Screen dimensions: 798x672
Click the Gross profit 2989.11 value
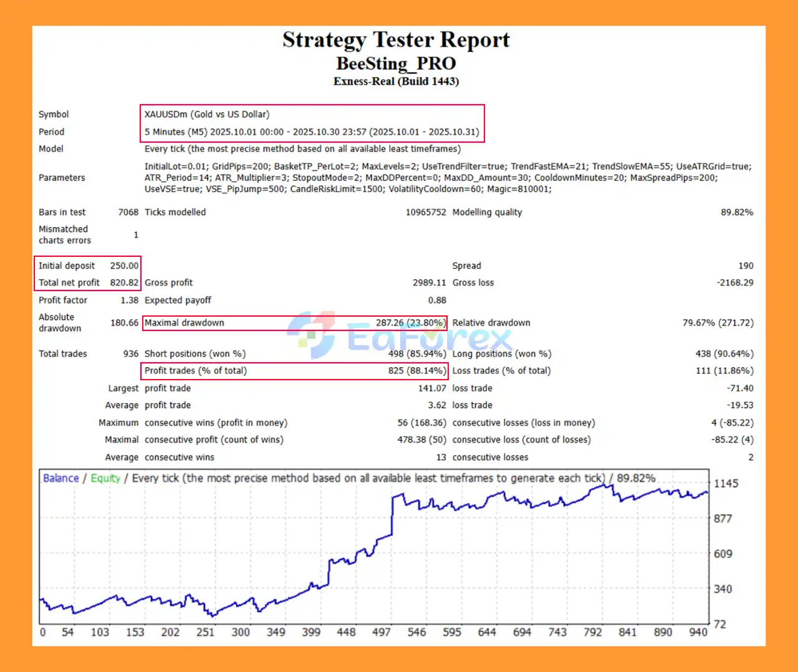[x=429, y=282]
